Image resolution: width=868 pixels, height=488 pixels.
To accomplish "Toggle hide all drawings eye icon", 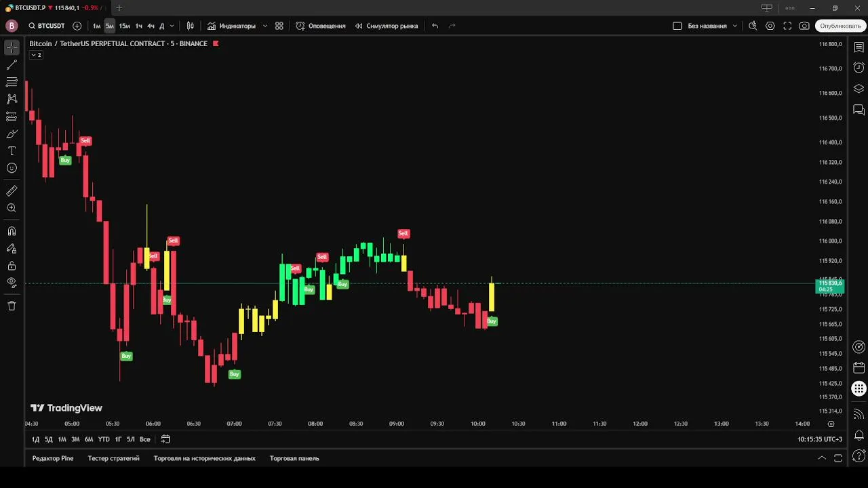I will 12,283.
